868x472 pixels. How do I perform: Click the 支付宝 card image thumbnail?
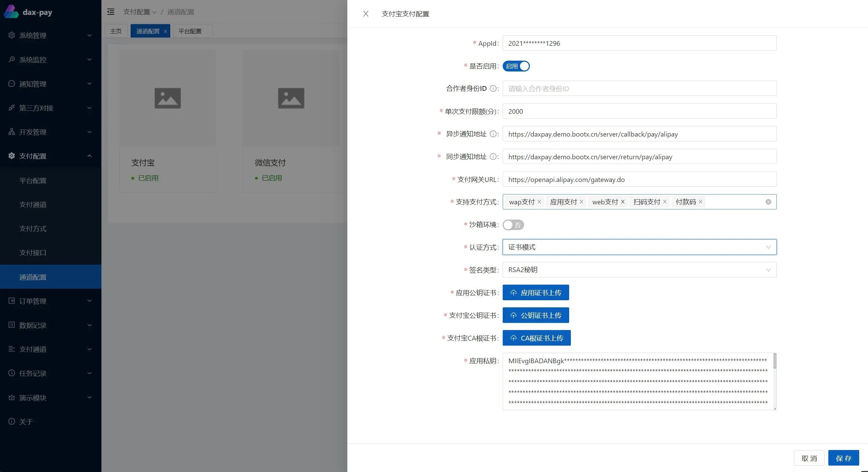pyautogui.click(x=168, y=98)
